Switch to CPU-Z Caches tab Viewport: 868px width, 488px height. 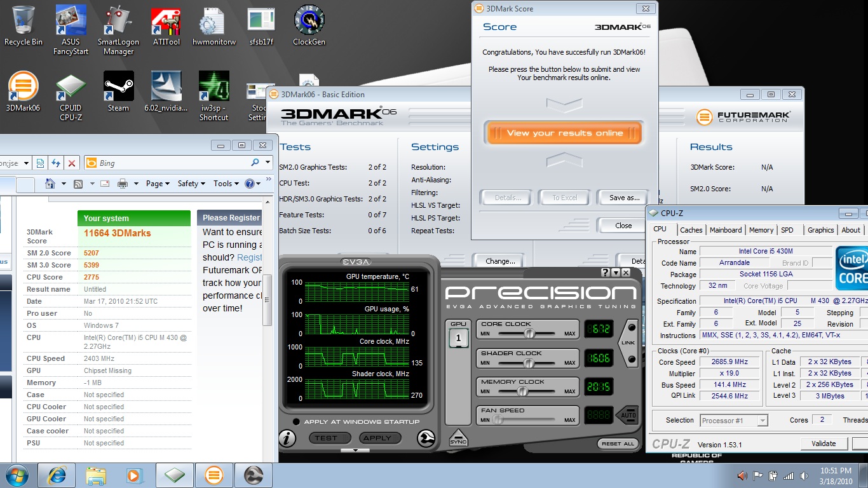(691, 230)
